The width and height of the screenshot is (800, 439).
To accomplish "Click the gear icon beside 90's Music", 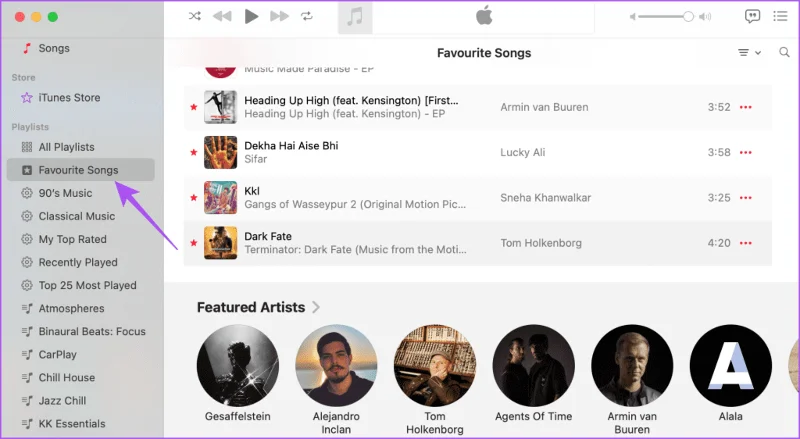I will (27, 193).
